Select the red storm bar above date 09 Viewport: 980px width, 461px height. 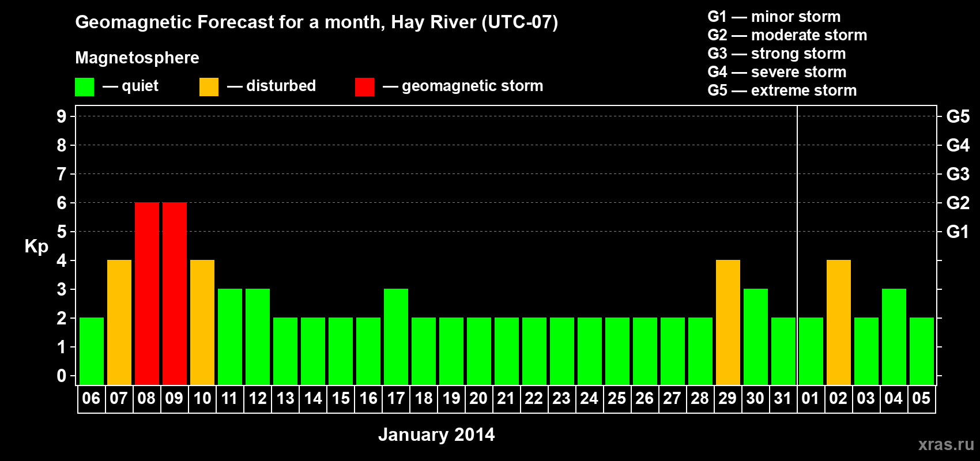click(175, 293)
